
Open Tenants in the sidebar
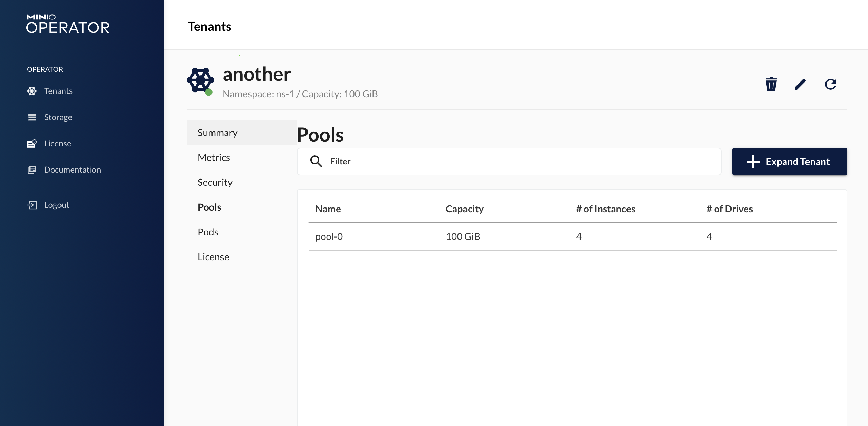tap(58, 91)
